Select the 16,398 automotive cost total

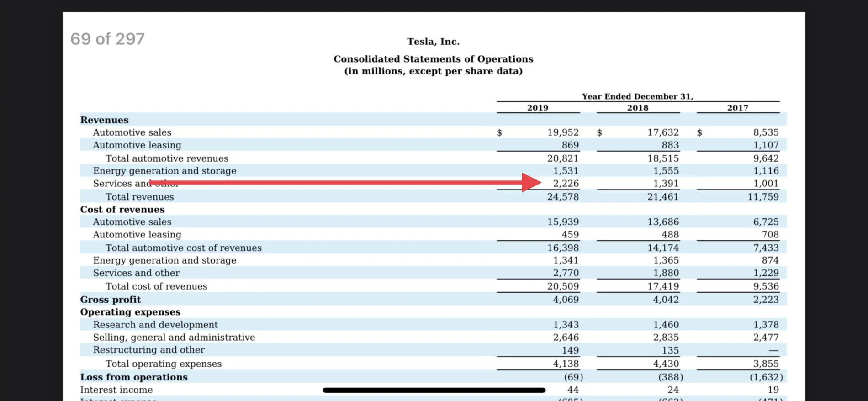563,248
